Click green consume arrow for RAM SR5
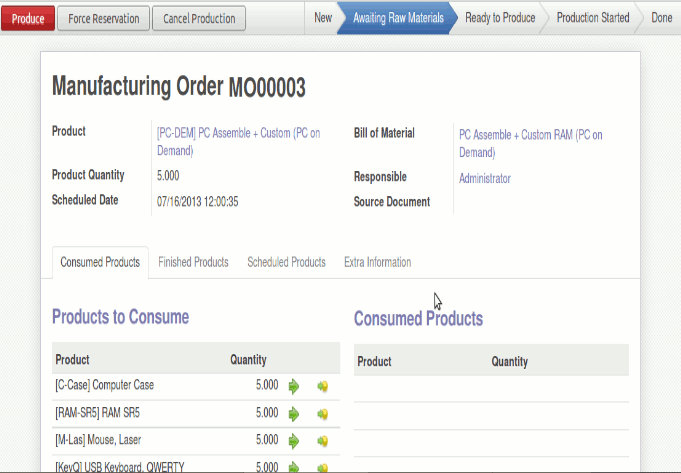 pos(293,413)
